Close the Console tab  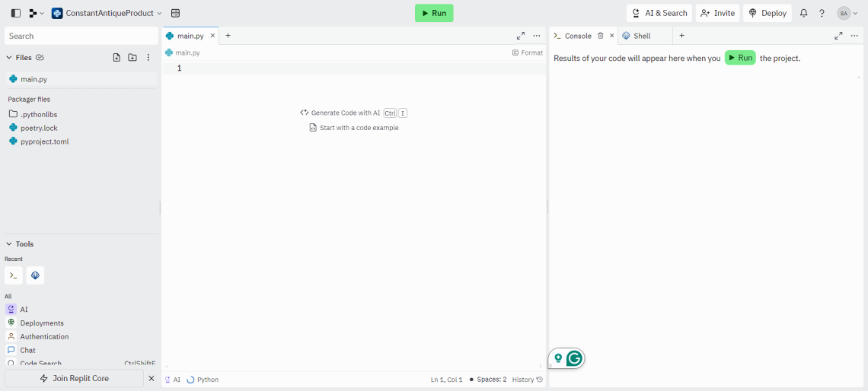coord(611,36)
